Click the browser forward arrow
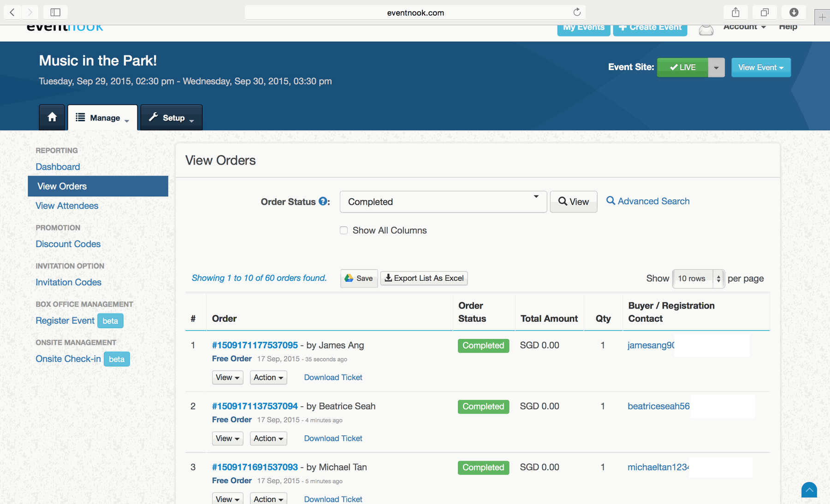 30,12
